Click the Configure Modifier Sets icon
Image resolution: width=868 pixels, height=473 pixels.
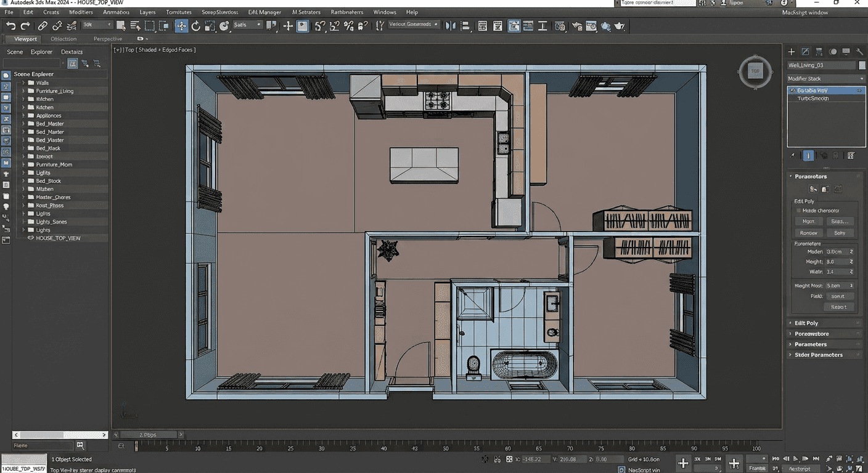pos(851,156)
